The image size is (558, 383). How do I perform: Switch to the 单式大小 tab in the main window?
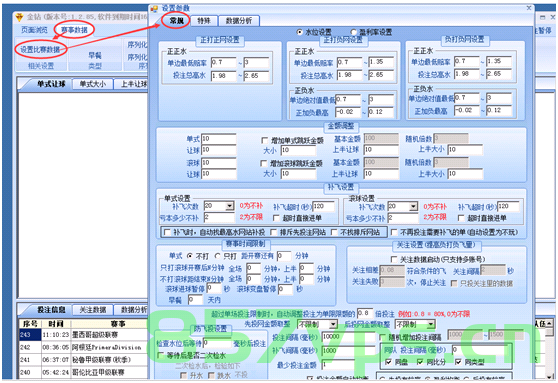(92, 84)
